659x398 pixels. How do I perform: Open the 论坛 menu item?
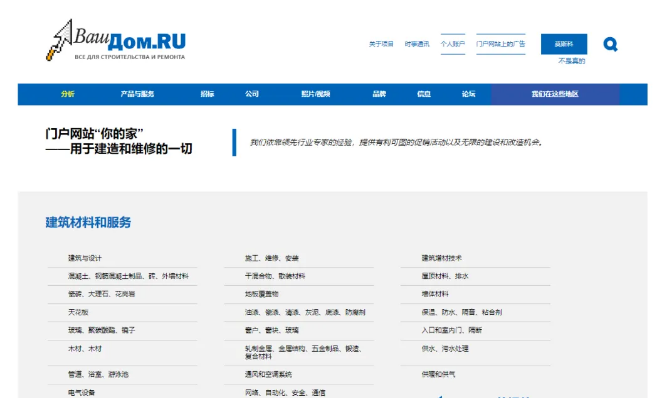point(468,94)
